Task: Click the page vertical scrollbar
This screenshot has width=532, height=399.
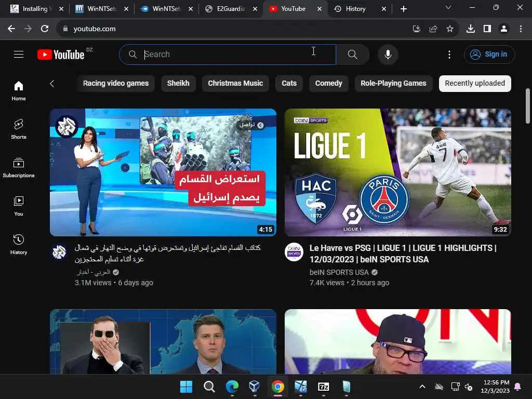Action: pyautogui.click(x=528, y=106)
